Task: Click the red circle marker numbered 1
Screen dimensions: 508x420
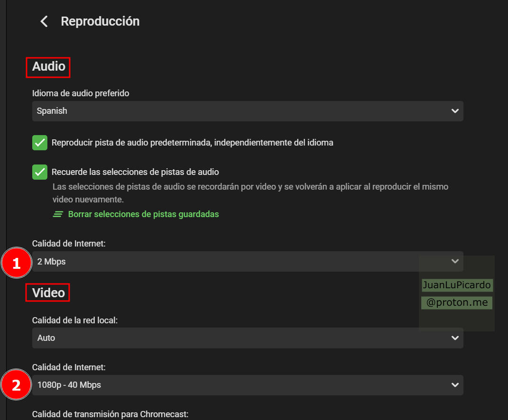Action: pyautogui.click(x=17, y=263)
